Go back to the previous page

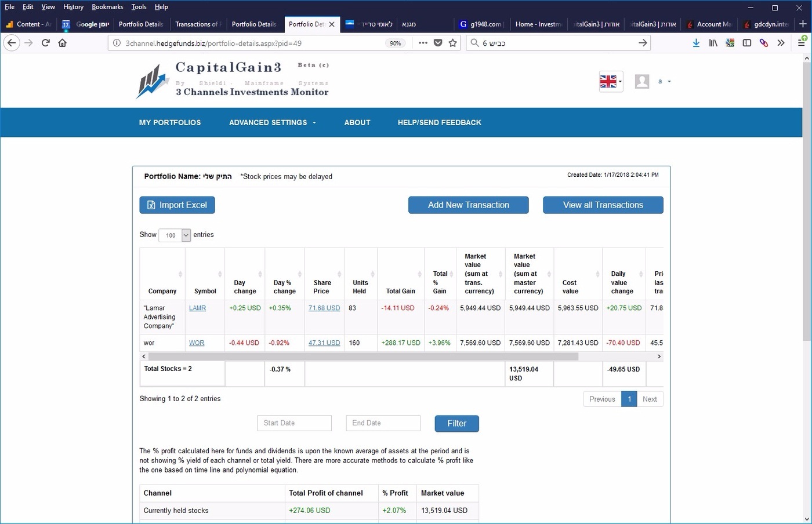12,43
